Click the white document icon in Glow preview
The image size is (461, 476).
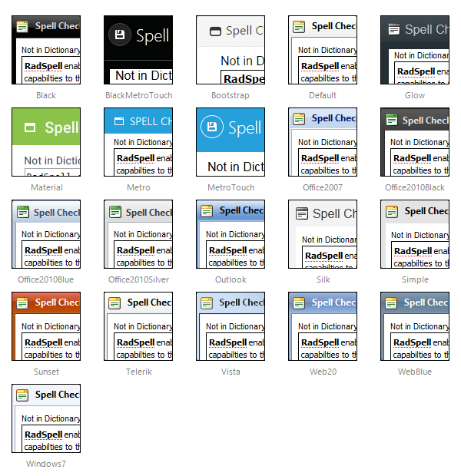[x=394, y=29]
